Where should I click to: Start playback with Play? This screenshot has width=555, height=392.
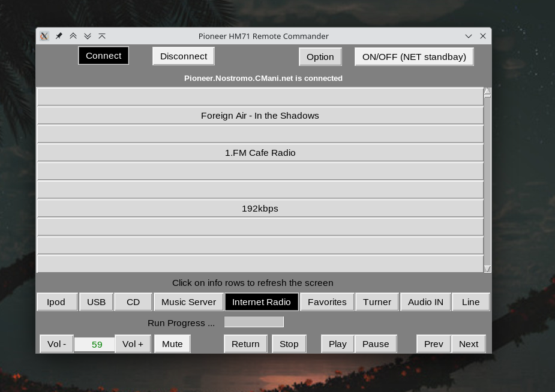[338, 344]
